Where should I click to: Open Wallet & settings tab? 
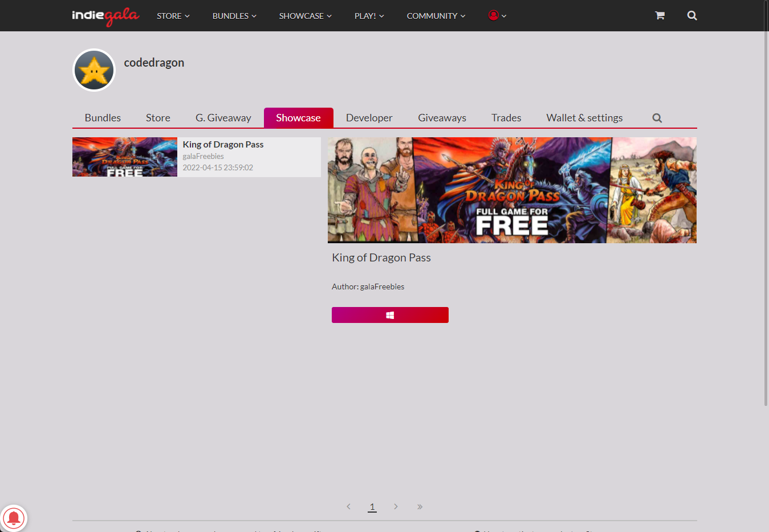pyautogui.click(x=584, y=118)
